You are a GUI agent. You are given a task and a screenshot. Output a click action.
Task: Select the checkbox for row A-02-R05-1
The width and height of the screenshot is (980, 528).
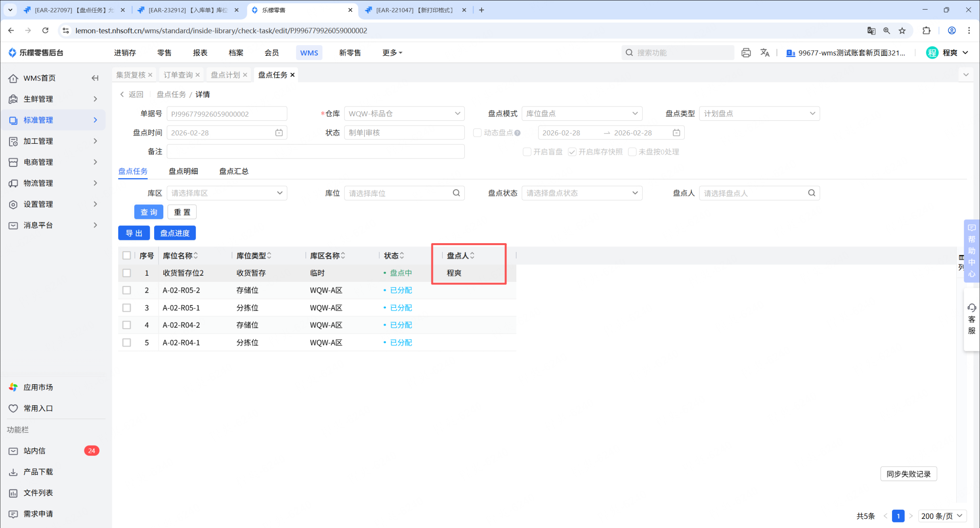coord(126,308)
